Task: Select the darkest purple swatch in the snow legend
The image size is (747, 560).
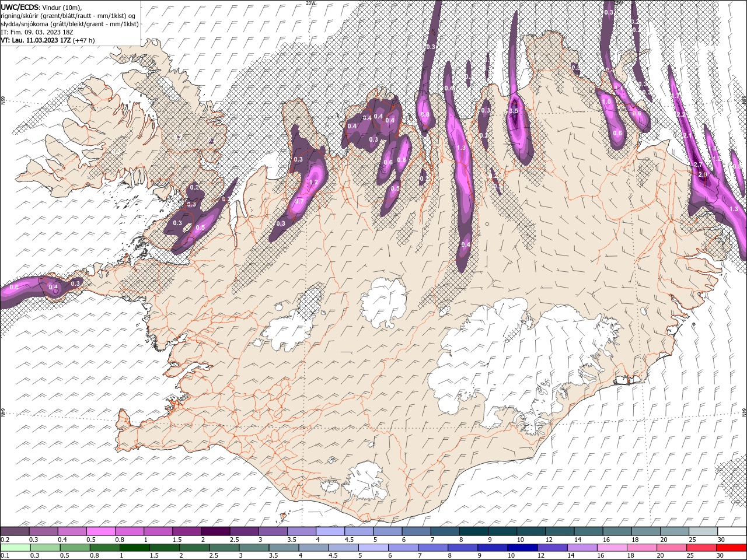Action: 215,531
